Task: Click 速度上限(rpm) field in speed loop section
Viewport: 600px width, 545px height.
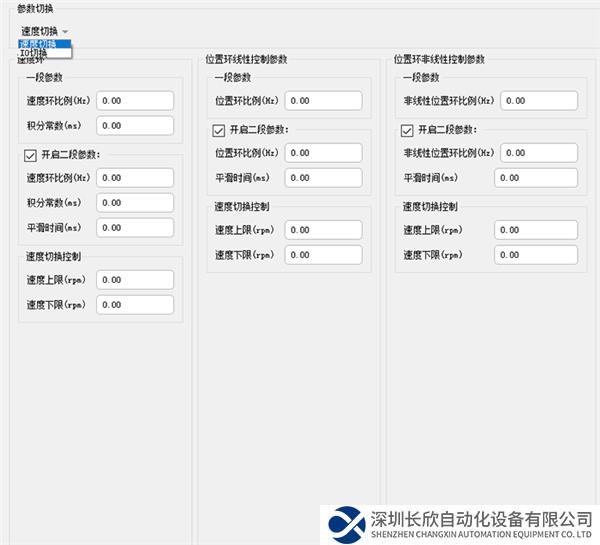Action: [135, 280]
